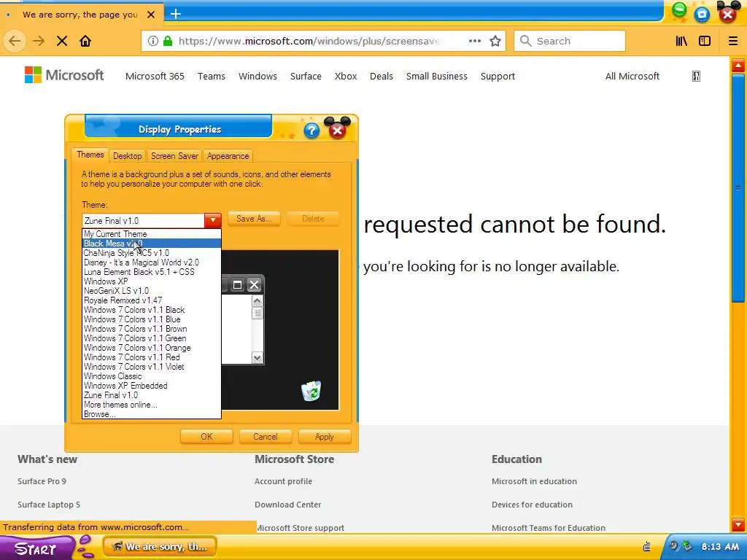The image size is (747, 560).
Task: Open the Microsoft site cart icon
Action: [696, 76]
